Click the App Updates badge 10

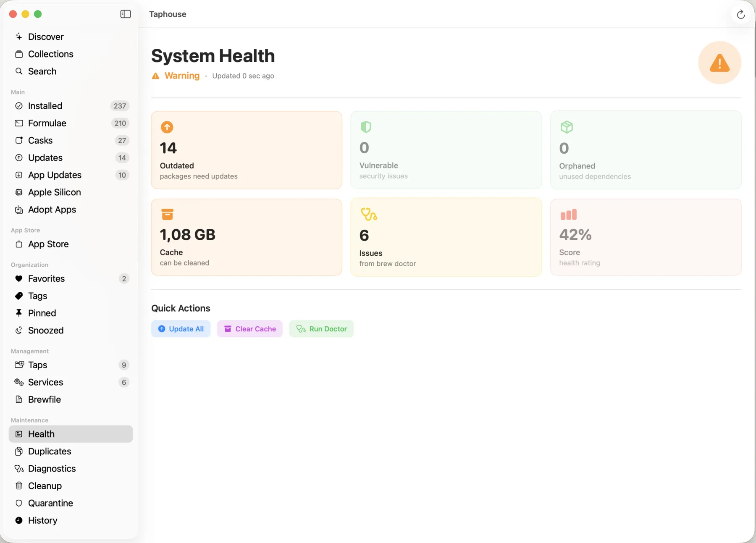pos(122,175)
